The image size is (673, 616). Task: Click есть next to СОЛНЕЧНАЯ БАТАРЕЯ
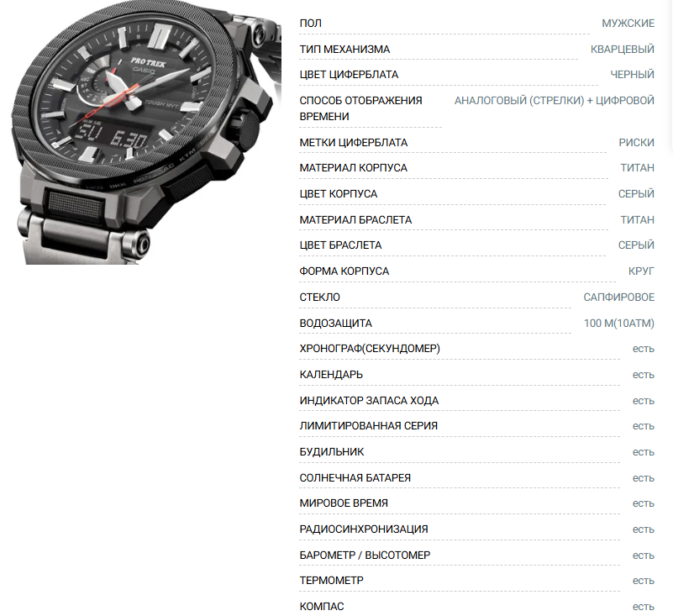tap(644, 478)
